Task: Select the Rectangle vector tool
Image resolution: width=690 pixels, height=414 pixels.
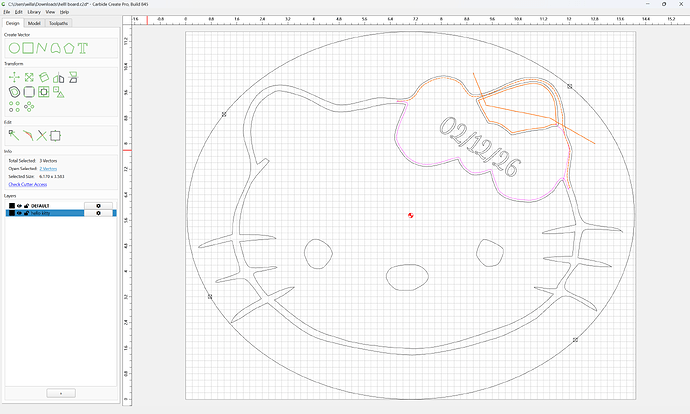Action: click(x=28, y=48)
